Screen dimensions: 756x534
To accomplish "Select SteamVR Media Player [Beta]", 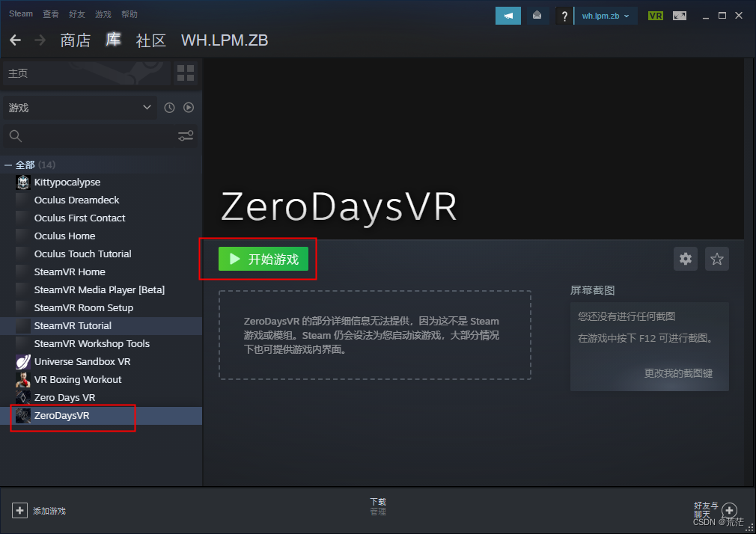I will (x=101, y=289).
